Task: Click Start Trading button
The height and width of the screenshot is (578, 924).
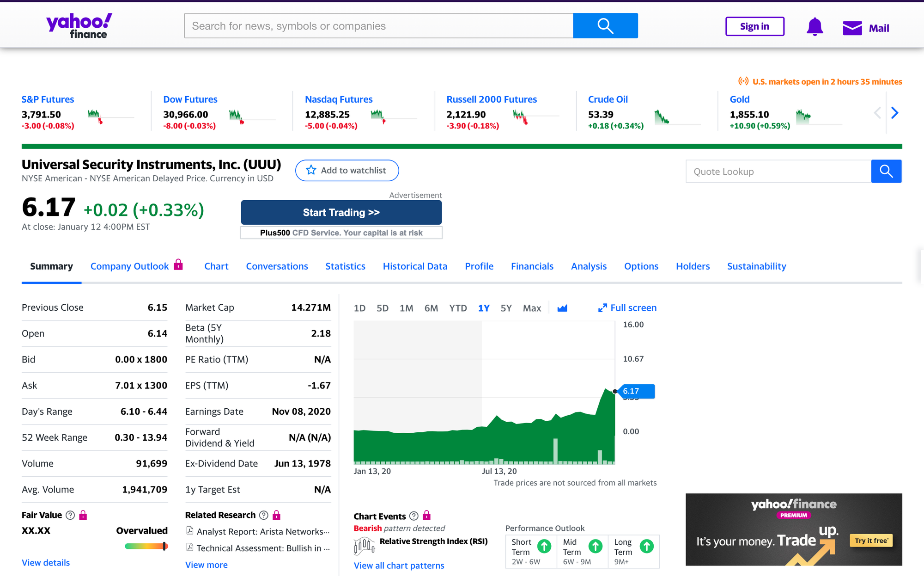Action: tap(340, 212)
